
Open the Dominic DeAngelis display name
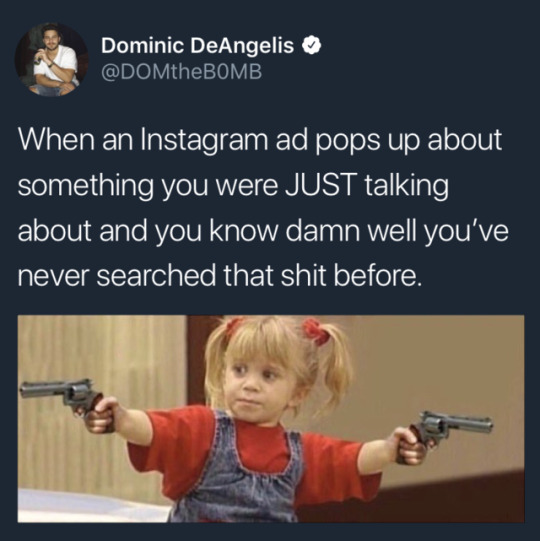tap(197, 46)
